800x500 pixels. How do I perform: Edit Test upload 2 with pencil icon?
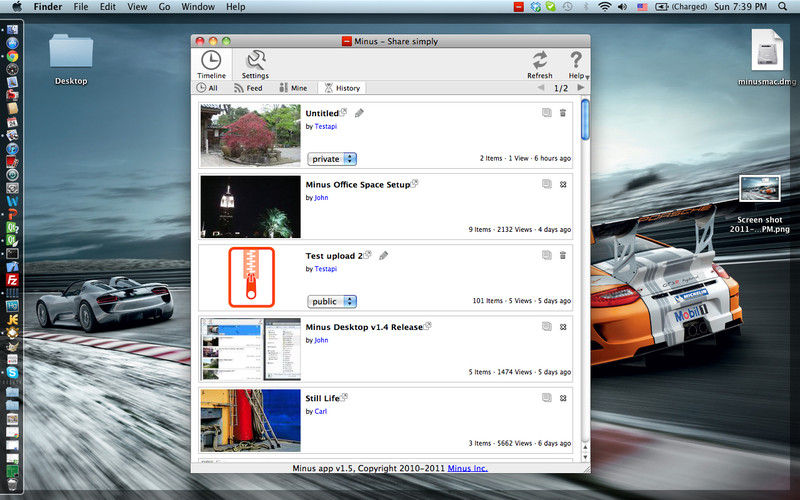tap(383, 256)
